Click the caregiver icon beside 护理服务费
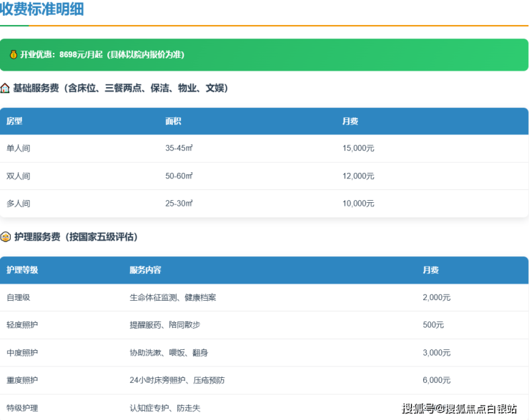The width and height of the screenshot is (529, 420). tap(6, 237)
